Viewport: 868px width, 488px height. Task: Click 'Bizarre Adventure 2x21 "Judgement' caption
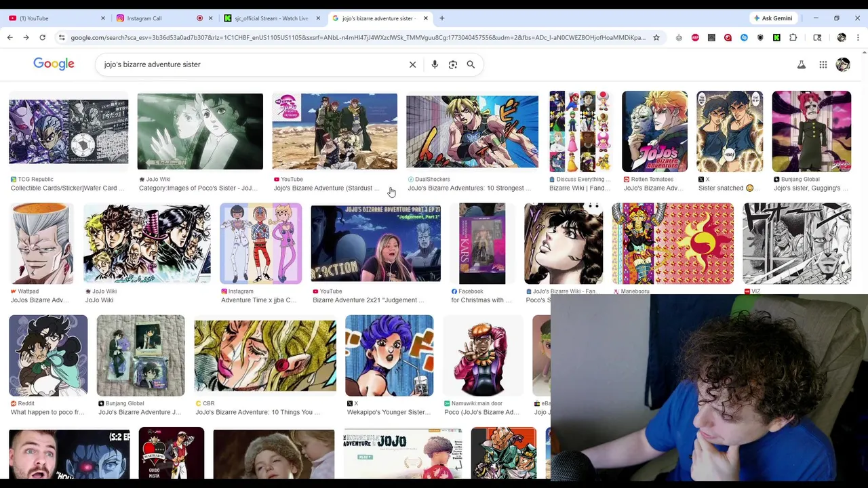(368, 300)
